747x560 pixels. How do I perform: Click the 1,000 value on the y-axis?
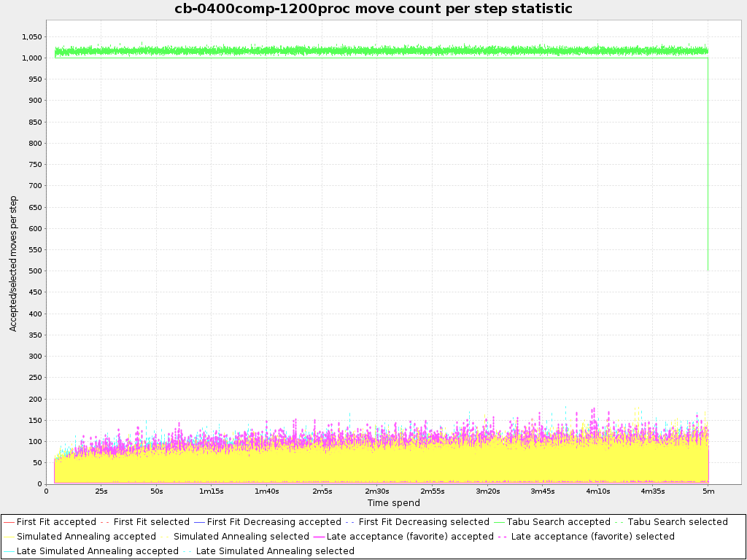(31, 58)
